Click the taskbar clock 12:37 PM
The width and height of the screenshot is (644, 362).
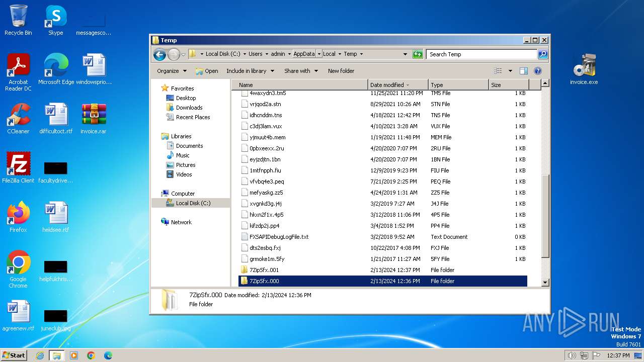coord(618,355)
